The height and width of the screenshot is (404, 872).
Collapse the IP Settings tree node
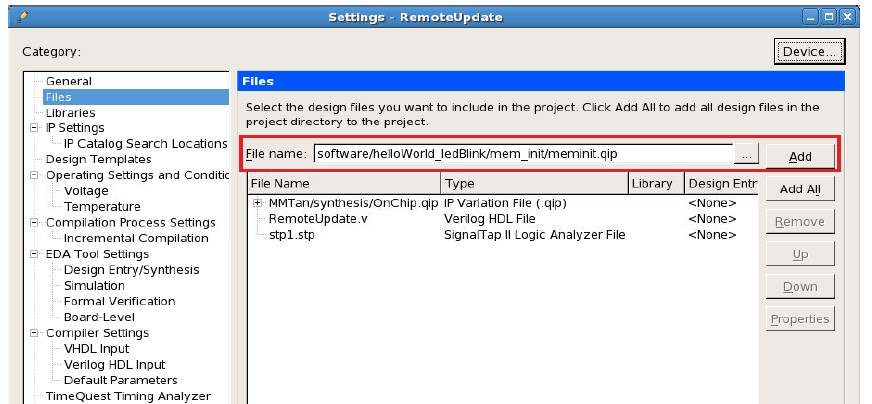coord(35,128)
